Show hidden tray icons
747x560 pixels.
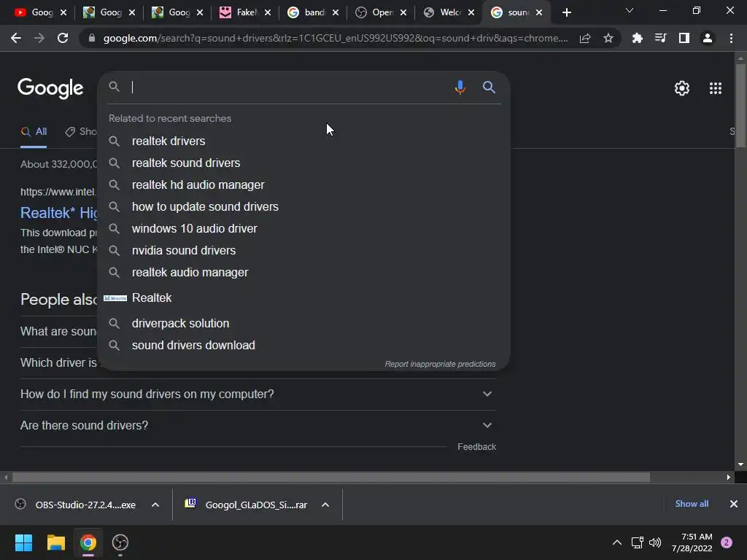click(x=617, y=542)
